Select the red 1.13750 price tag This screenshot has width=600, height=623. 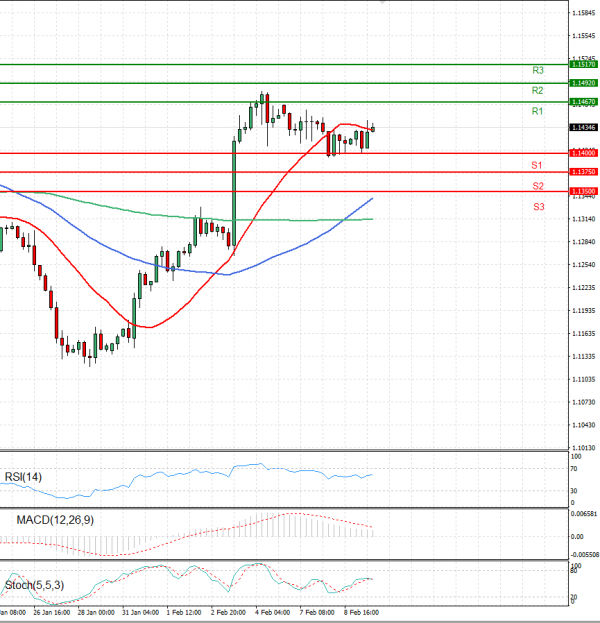point(583,172)
